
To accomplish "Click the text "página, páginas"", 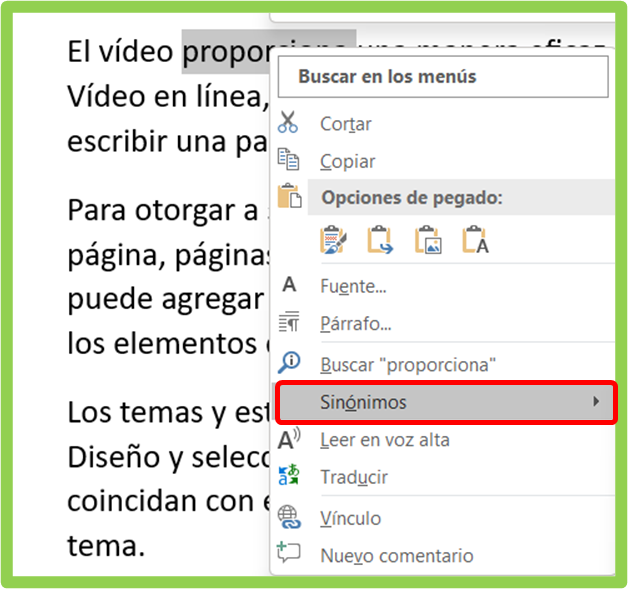I will pos(169,255).
